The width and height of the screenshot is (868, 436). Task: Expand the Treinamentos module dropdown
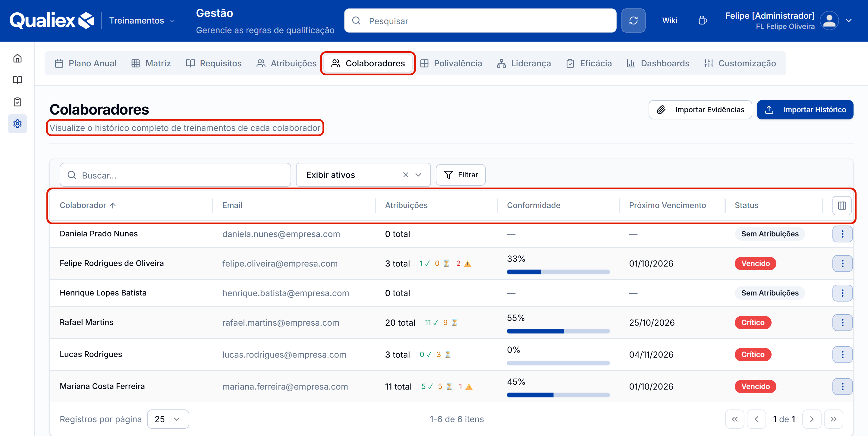tap(142, 21)
